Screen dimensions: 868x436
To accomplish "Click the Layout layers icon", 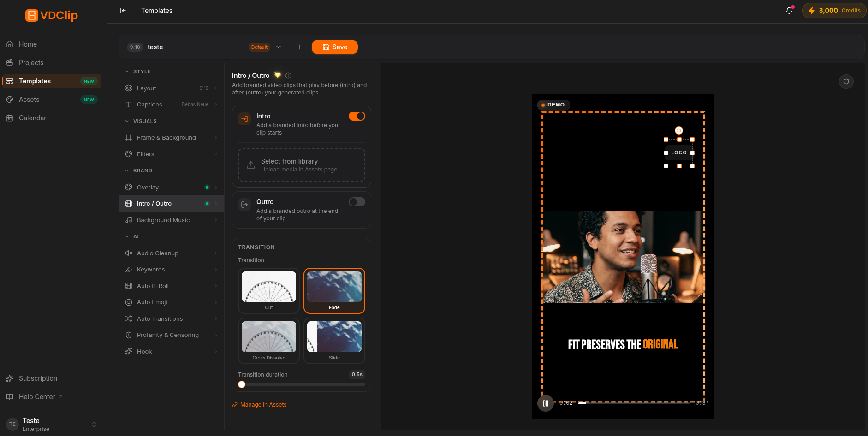I will pyautogui.click(x=129, y=88).
